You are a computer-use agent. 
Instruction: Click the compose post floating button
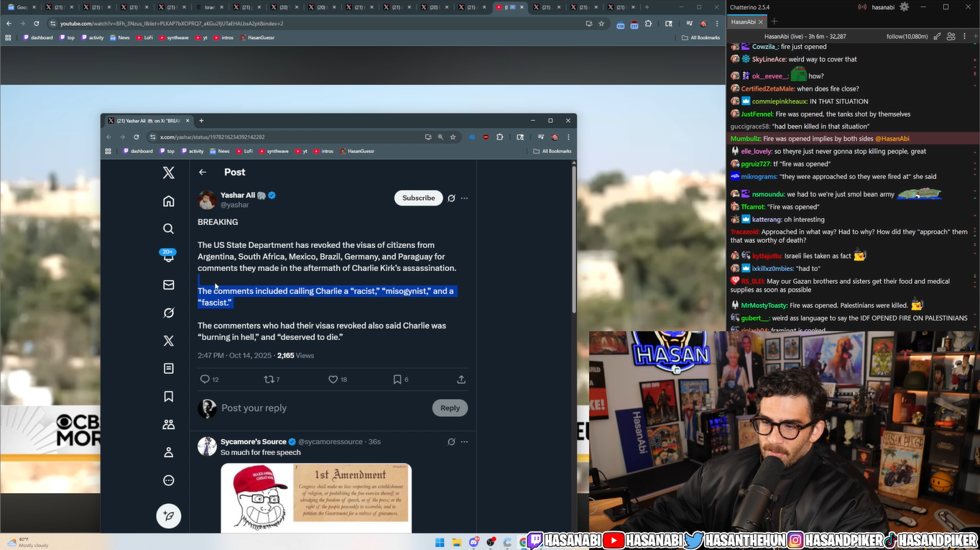(x=169, y=516)
